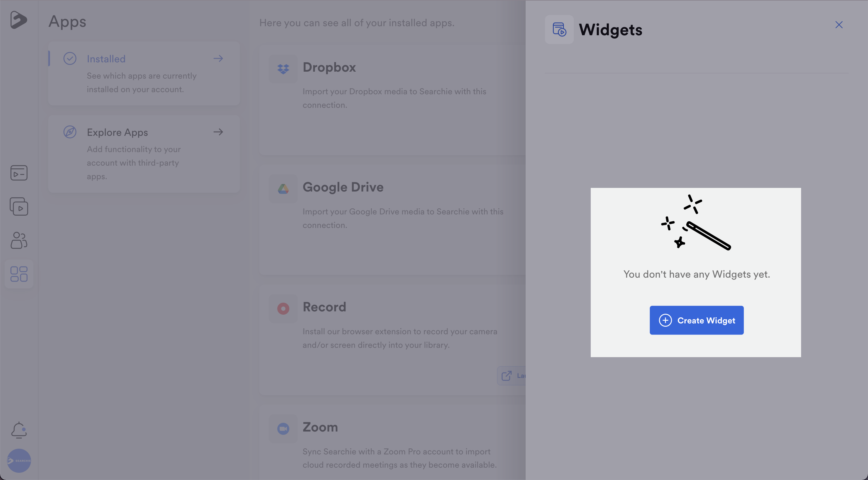Click the Record description about browser extension

[x=400, y=338]
